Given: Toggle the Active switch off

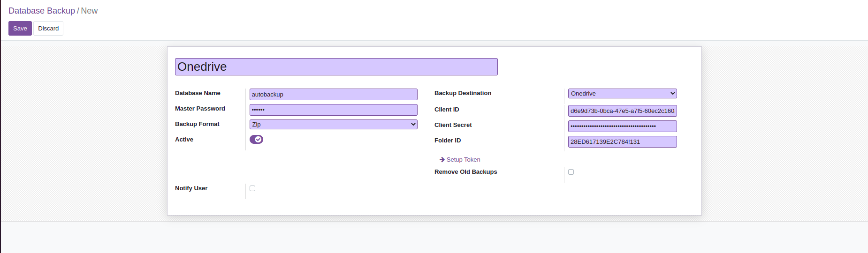Looking at the screenshot, I should tap(256, 140).
